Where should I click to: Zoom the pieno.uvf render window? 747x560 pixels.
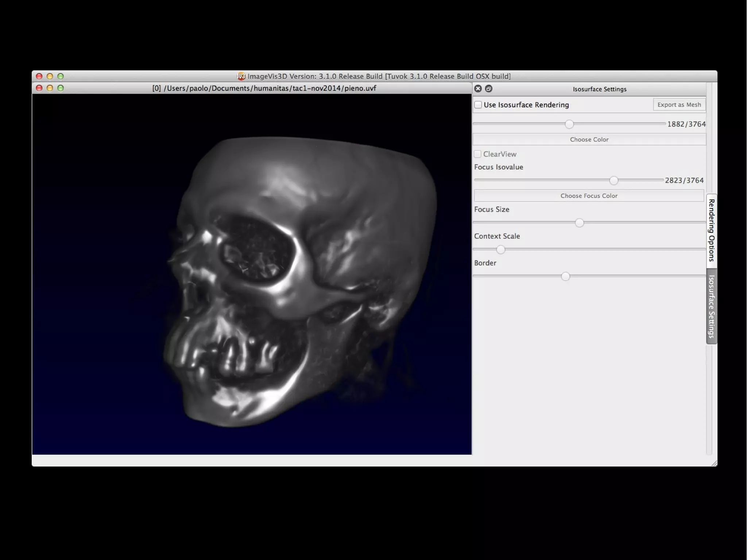click(61, 88)
